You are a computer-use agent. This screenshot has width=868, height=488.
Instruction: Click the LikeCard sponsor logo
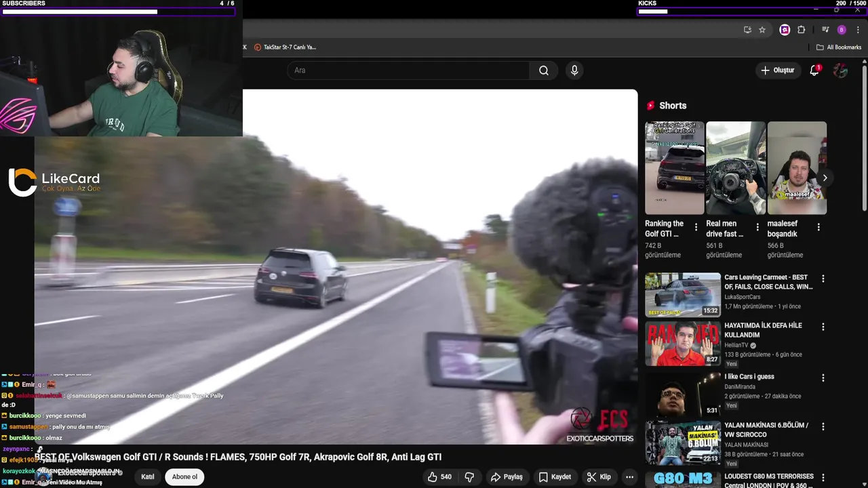pos(54,182)
